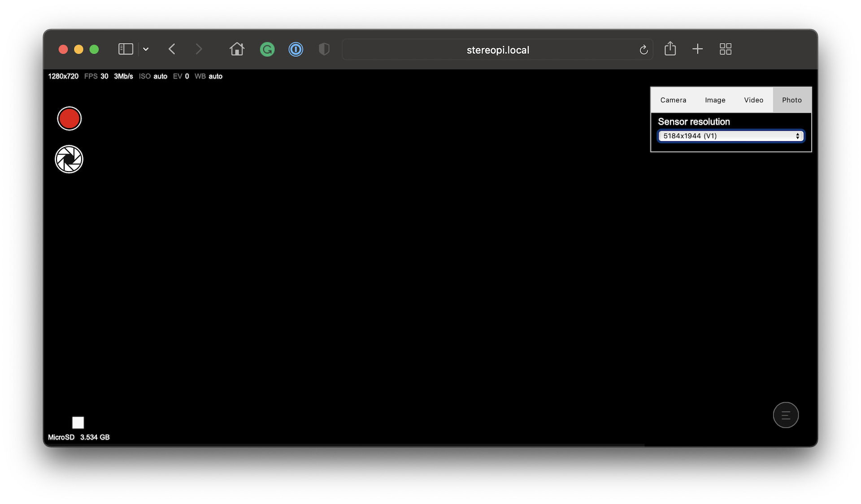The image size is (861, 504).
Task: Open the 1Password extension icon
Action: [x=296, y=49]
